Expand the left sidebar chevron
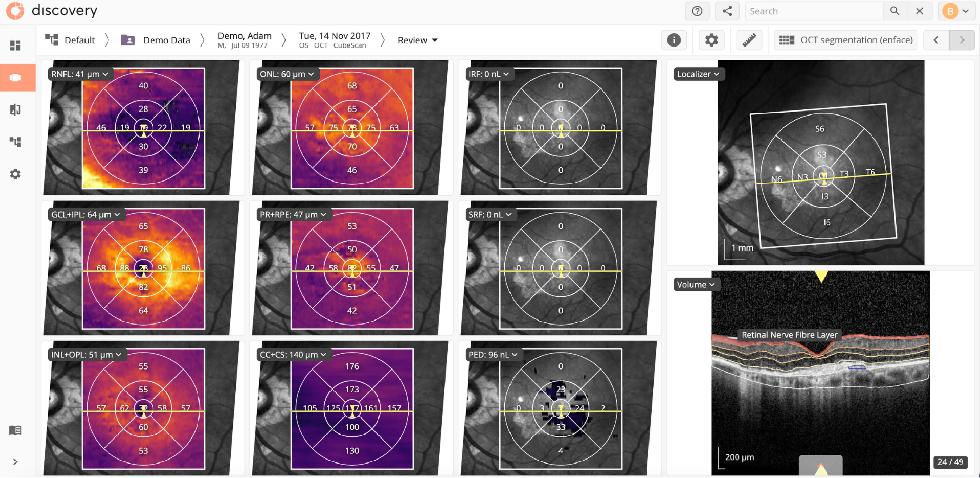 [15, 462]
